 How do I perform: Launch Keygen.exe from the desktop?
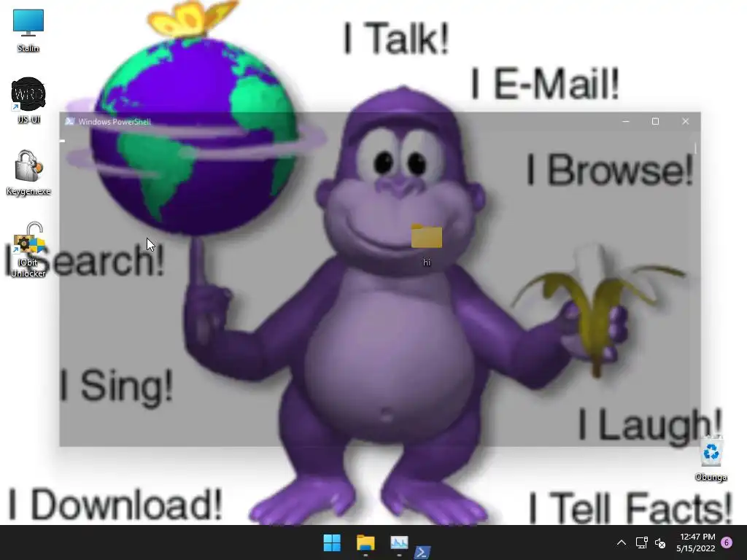point(28,172)
